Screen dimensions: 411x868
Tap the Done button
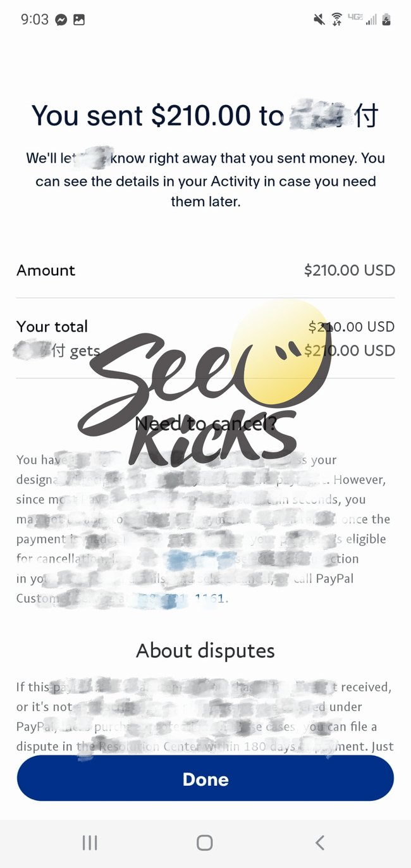tap(205, 779)
